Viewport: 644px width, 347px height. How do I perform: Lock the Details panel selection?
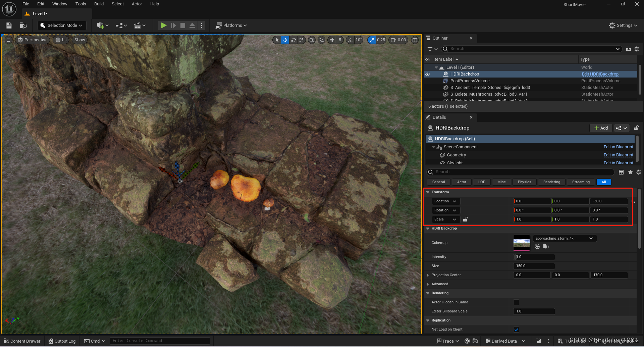tap(636, 128)
